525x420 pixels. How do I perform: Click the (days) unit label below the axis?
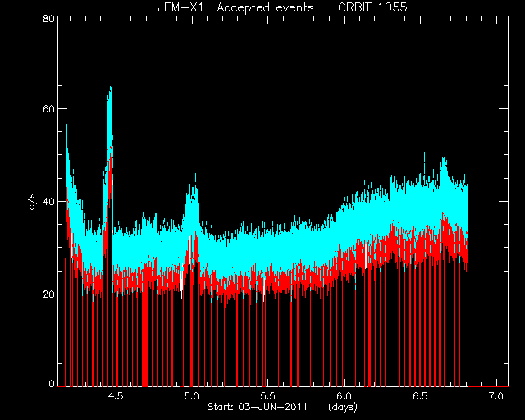click(343, 407)
